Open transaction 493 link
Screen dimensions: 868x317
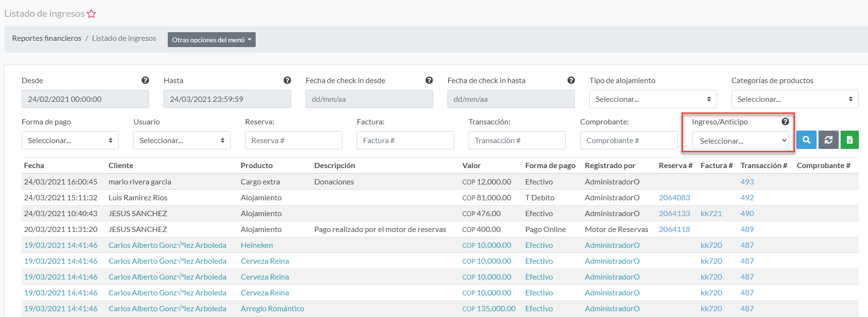pyautogui.click(x=747, y=182)
